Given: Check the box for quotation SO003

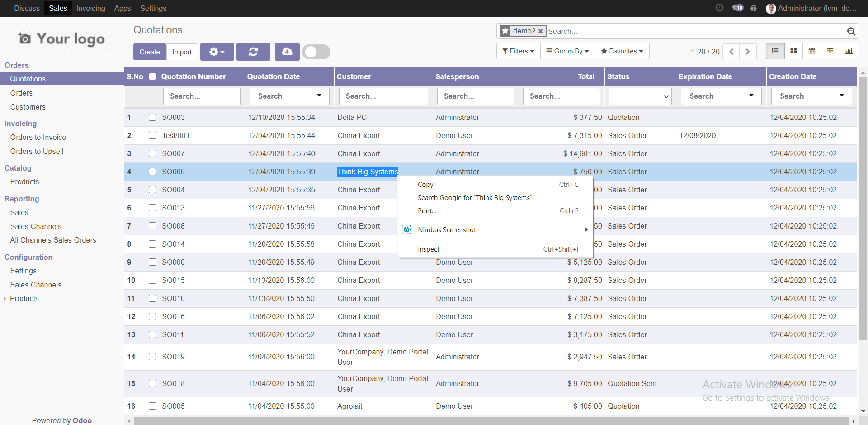Looking at the screenshot, I should point(152,117).
